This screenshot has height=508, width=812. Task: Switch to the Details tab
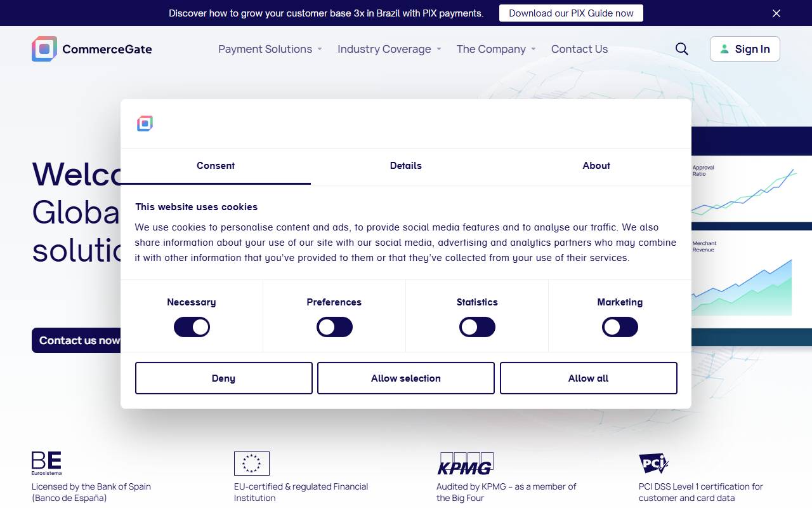406,166
